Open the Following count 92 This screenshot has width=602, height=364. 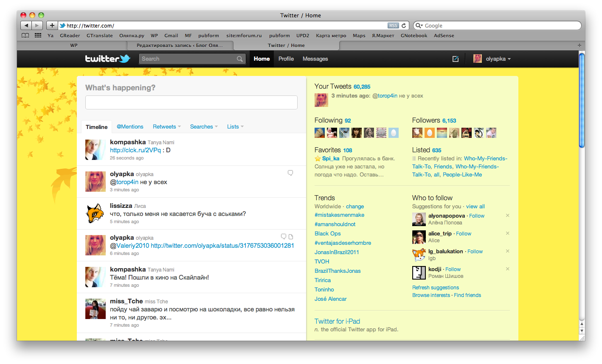(348, 120)
